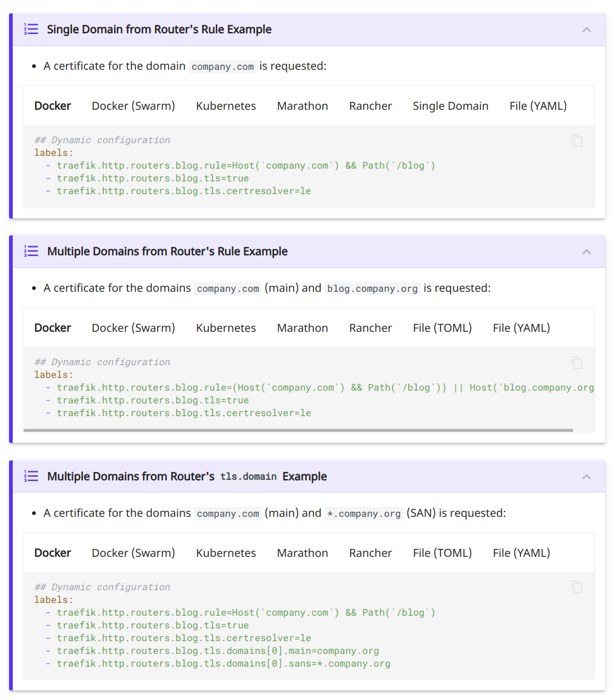The height and width of the screenshot is (700, 615).
Task: Click the copy icon in the Single Domain code block
Action: click(576, 140)
